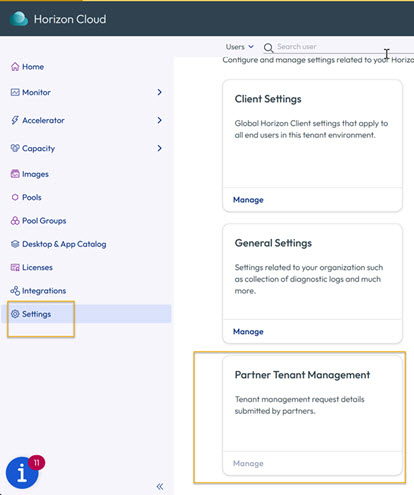Click text 'Global Horizon Client settings that apply to'
Viewport: 414px width, 495px height.
click(311, 124)
